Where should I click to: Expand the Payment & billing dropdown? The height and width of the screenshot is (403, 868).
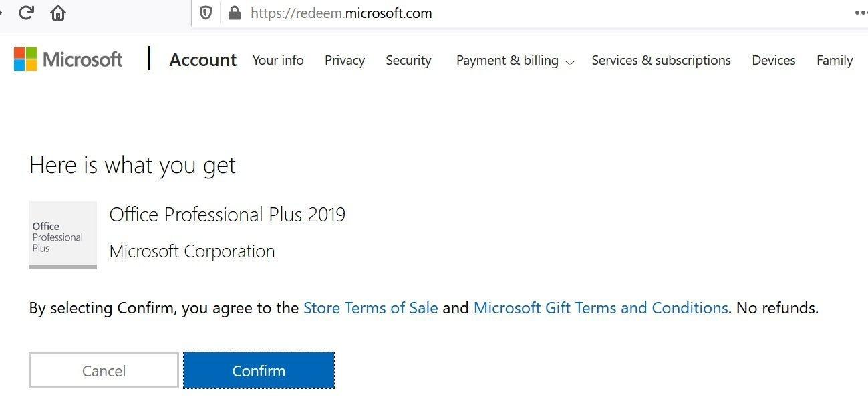[x=515, y=61]
